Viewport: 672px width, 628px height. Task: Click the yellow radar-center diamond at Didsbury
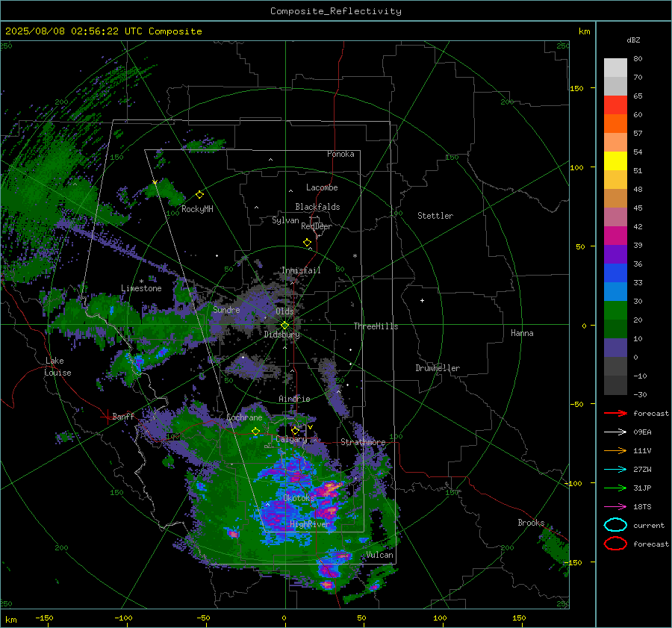(x=284, y=326)
